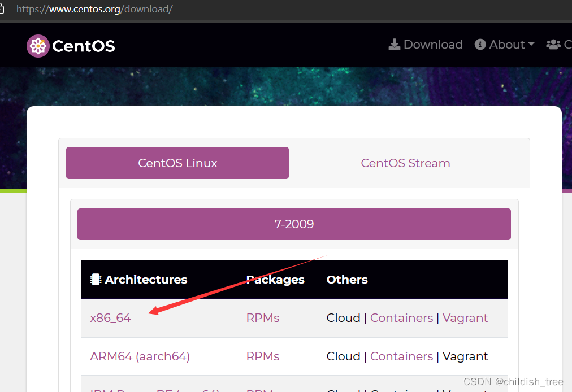Screen dimensions: 572x392
Task: Click the site info icon in address bar
Action: click(x=2, y=8)
